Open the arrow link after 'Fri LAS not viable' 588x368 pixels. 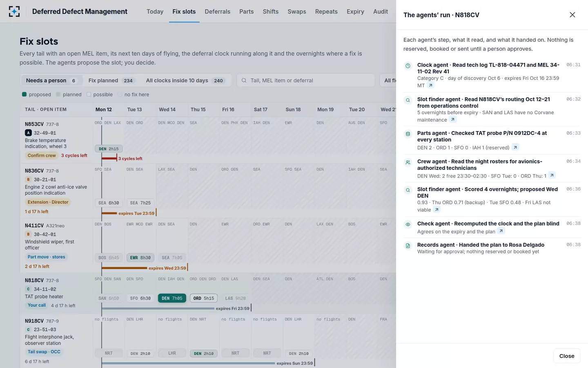(437, 210)
